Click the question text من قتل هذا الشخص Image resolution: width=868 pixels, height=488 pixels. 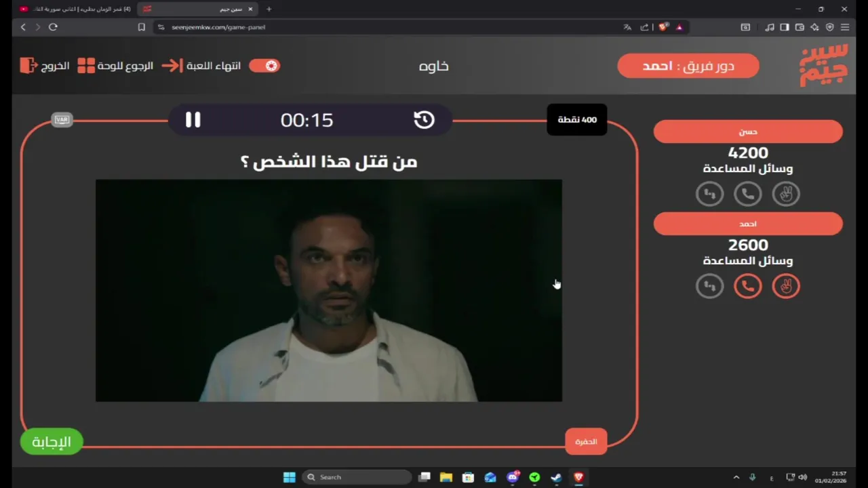point(329,162)
